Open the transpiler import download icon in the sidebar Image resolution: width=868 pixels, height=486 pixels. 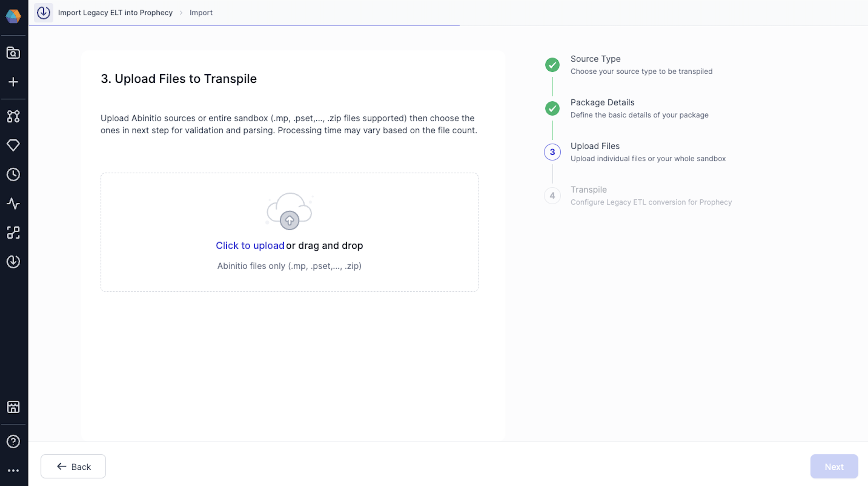(x=13, y=262)
